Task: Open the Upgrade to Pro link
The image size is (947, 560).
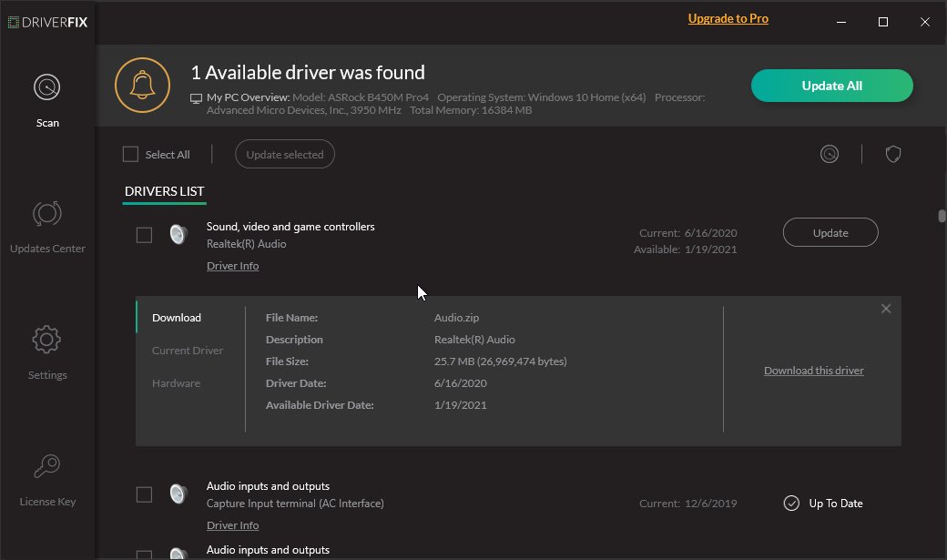Action: pos(728,19)
